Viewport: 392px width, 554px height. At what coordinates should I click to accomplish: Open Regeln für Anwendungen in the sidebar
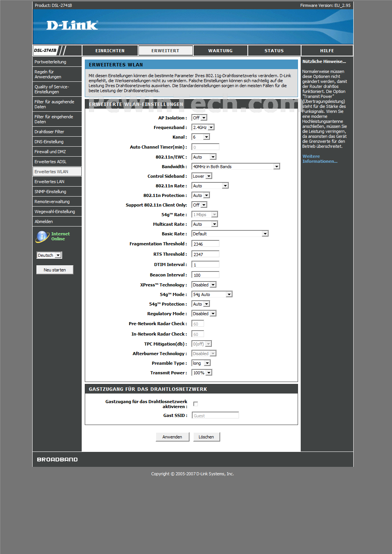coord(57,74)
